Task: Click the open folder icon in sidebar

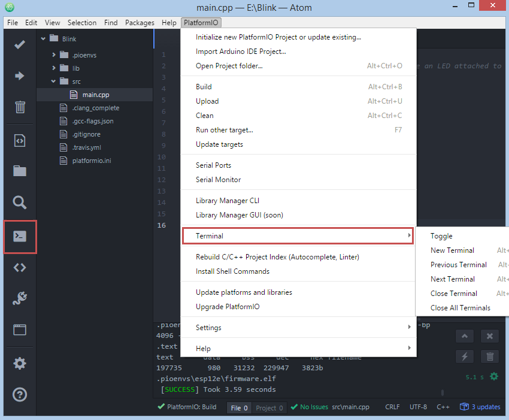Action: (20, 171)
